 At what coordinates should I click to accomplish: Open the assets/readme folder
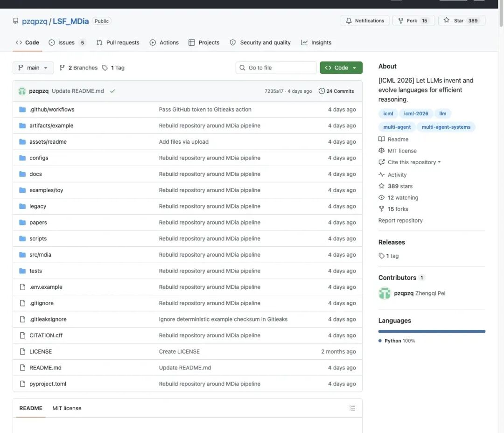pos(48,142)
